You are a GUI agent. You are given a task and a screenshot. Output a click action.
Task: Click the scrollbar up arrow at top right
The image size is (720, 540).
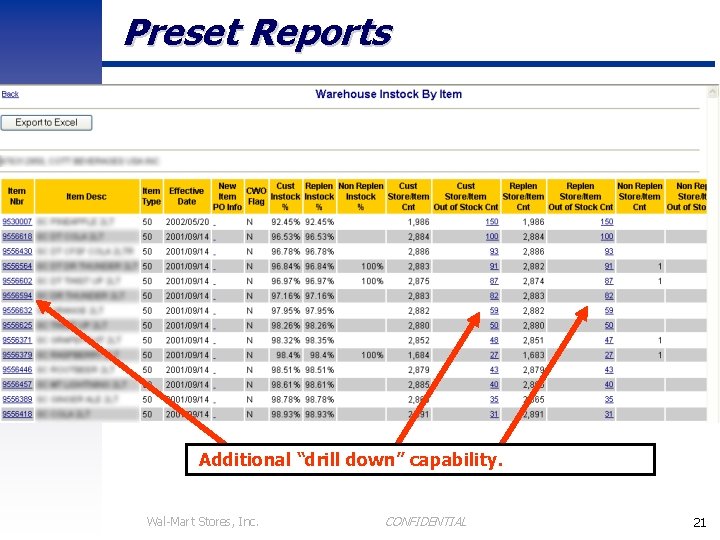712,93
